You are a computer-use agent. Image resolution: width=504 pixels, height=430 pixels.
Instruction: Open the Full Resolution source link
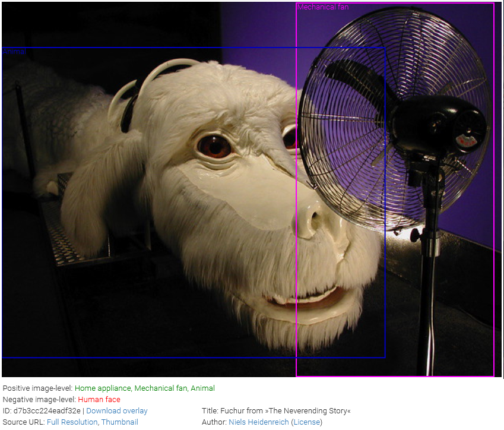tap(72, 422)
